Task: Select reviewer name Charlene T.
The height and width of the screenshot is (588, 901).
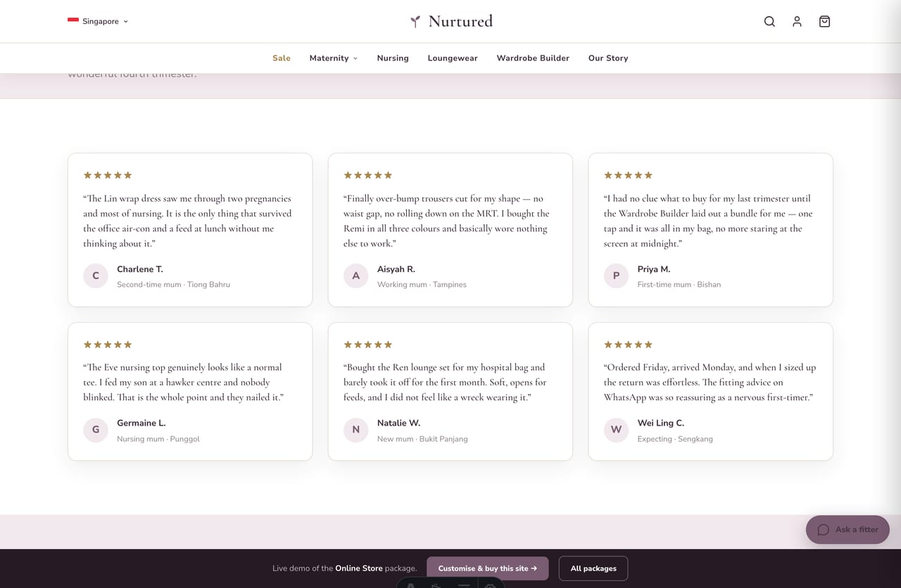Action: click(x=140, y=269)
